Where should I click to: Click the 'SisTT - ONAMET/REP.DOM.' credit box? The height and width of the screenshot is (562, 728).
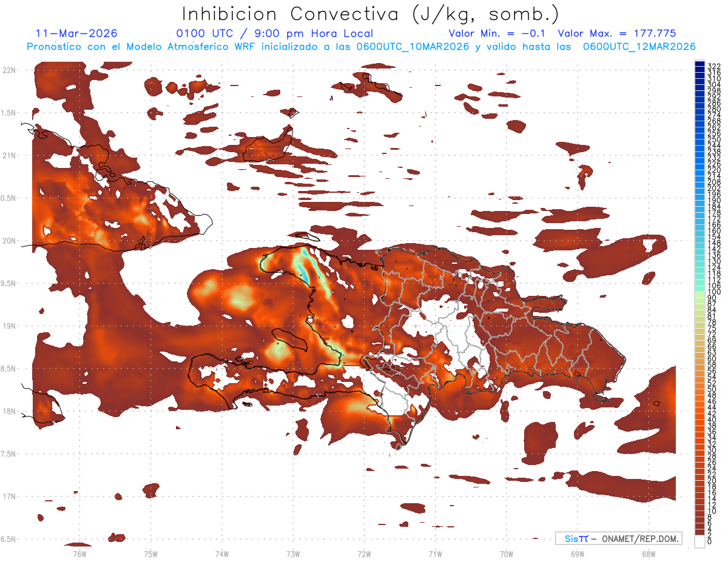(619, 538)
